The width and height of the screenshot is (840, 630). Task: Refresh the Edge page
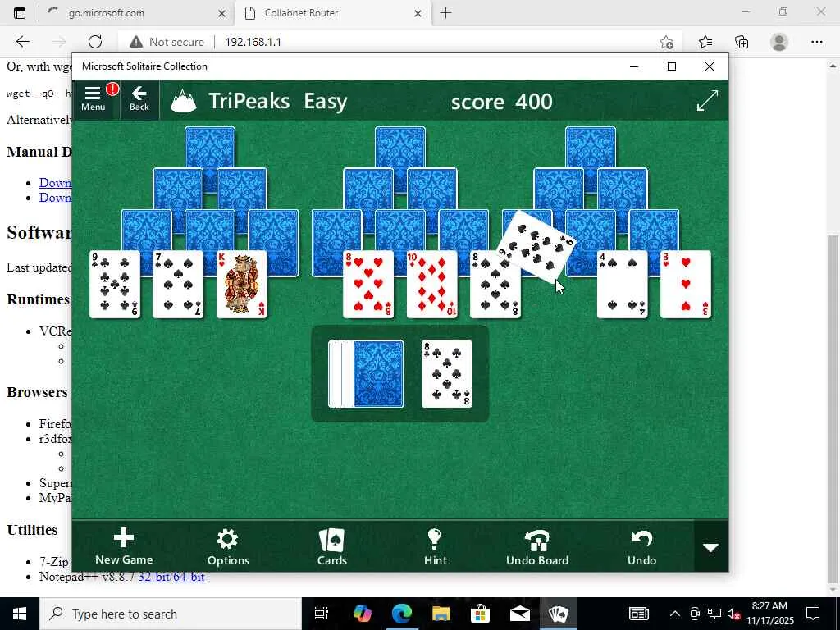click(x=95, y=42)
